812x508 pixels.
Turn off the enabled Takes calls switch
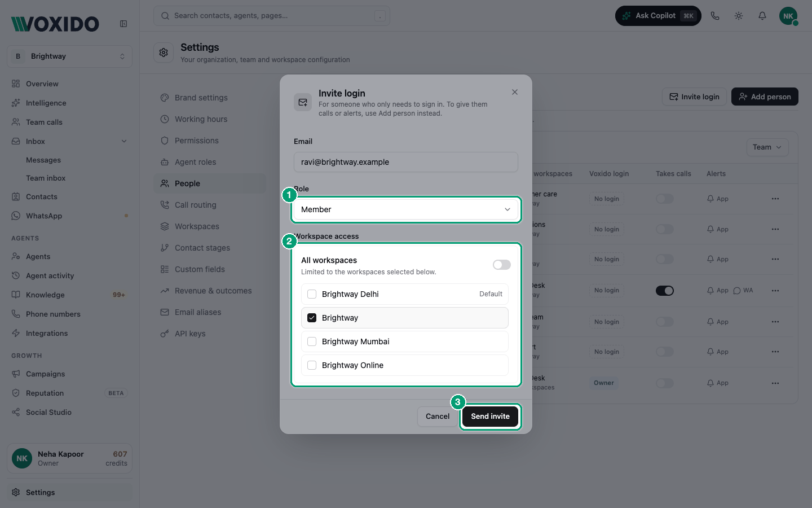(x=665, y=291)
